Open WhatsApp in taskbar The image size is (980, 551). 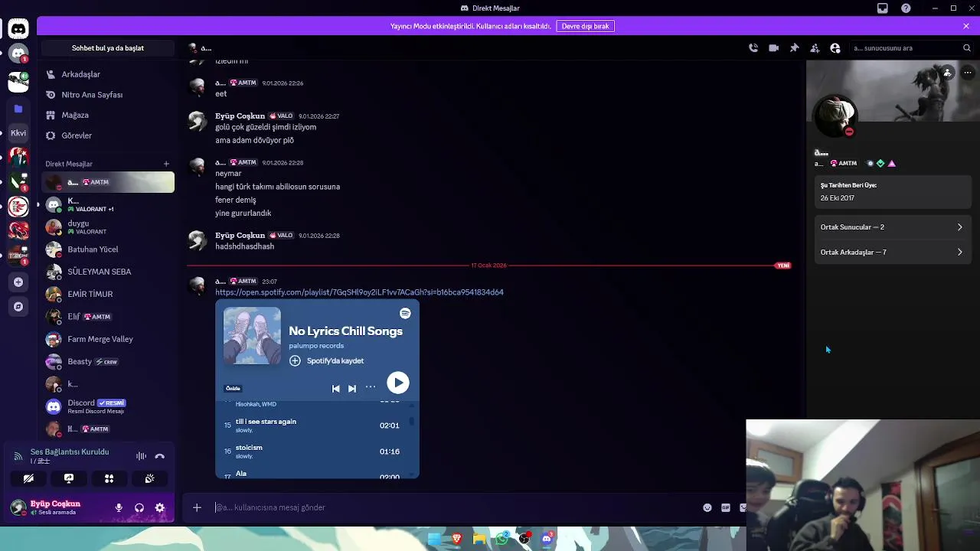coord(501,539)
